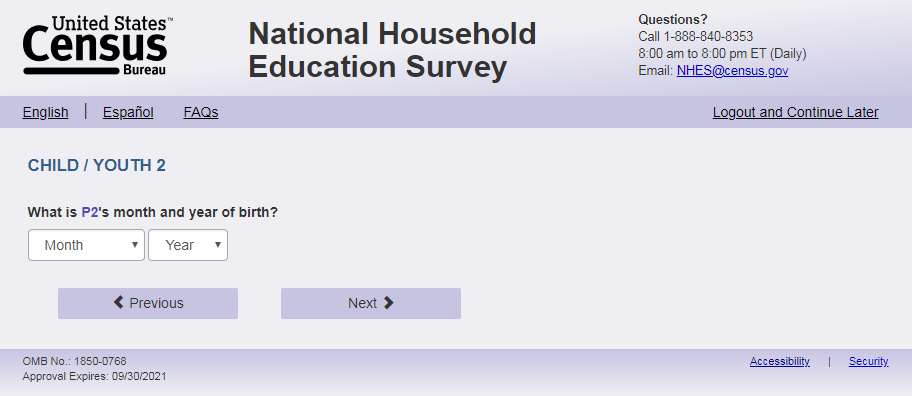Image resolution: width=912 pixels, height=396 pixels.
Task: Click the right chevron icon on Next
Action: tap(389, 302)
